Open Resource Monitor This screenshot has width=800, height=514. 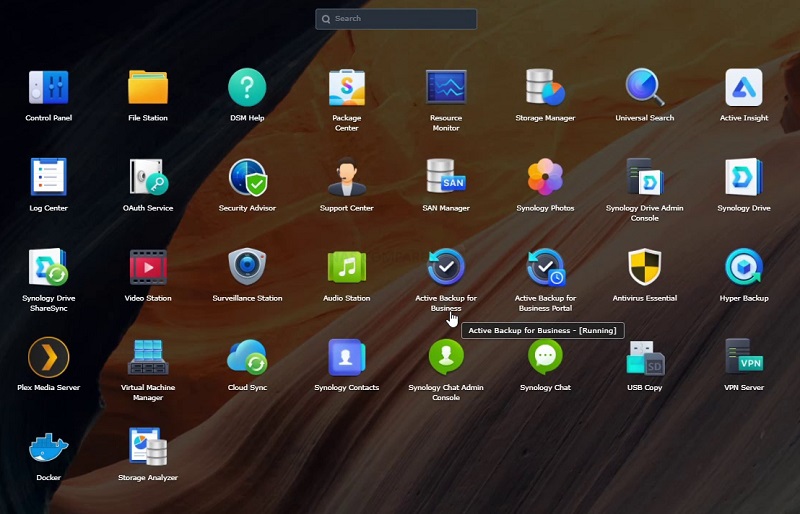(x=446, y=88)
